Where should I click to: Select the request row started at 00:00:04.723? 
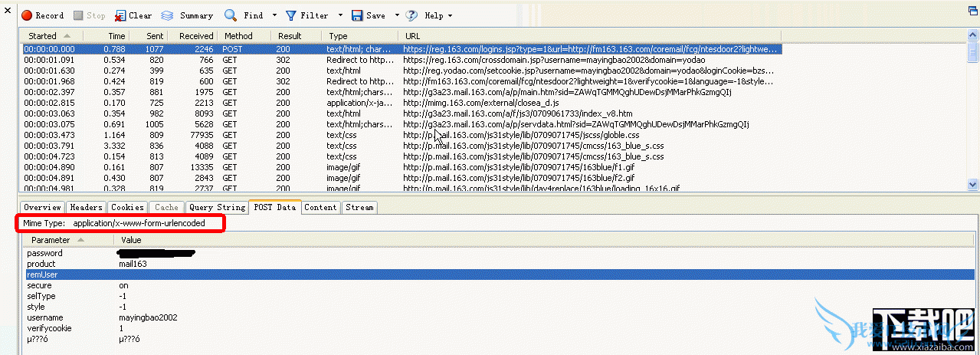pos(401,156)
